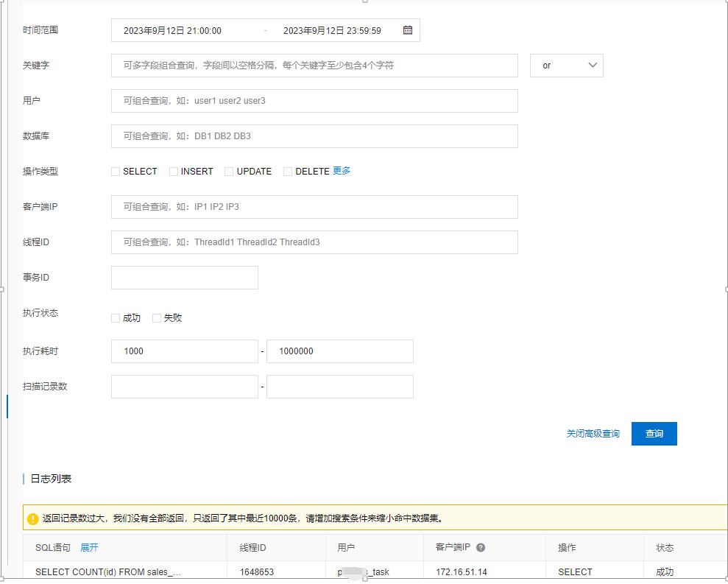Viewport: 728px width, 584px height.
Task: Click the 用户 column header in log table
Action: [346, 547]
